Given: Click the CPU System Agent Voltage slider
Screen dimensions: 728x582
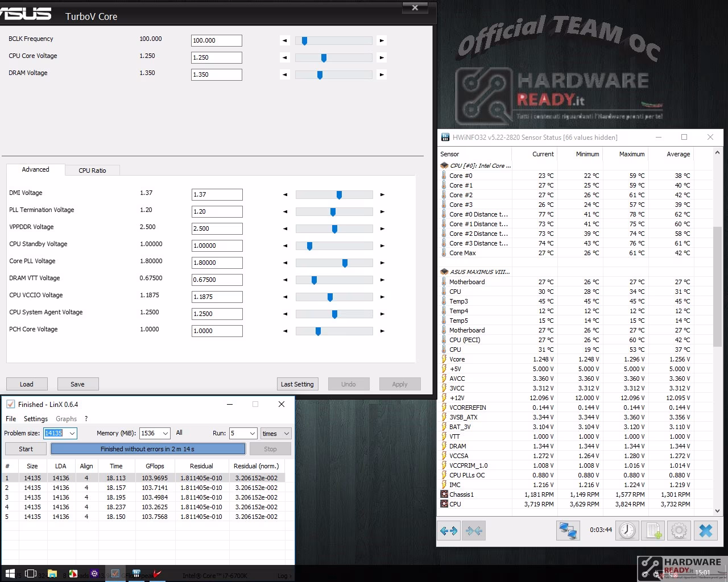Looking at the screenshot, I should [334, 314].
